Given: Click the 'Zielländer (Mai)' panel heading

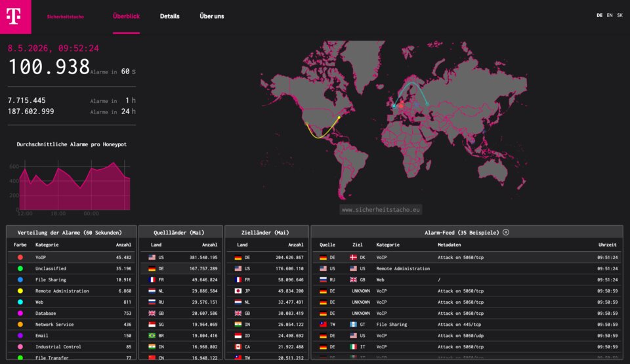Looking at the screenshot, I should pos(264,233).
